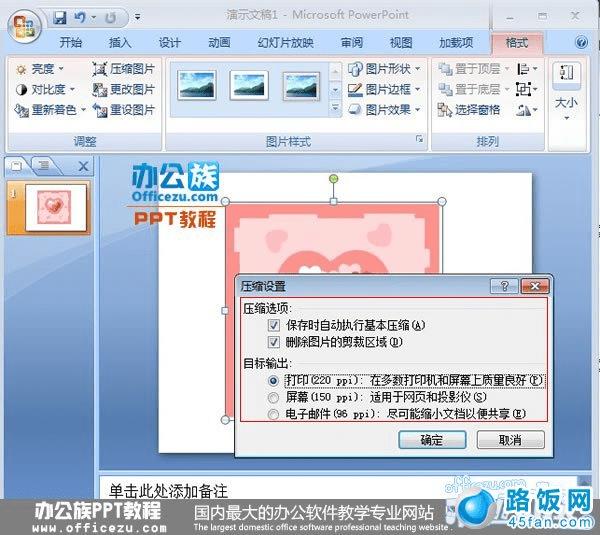This screenshot has height=535, width=600.
Task: Select 屏幕 (150 ppi) radio option
Action: tap(273, 398)
